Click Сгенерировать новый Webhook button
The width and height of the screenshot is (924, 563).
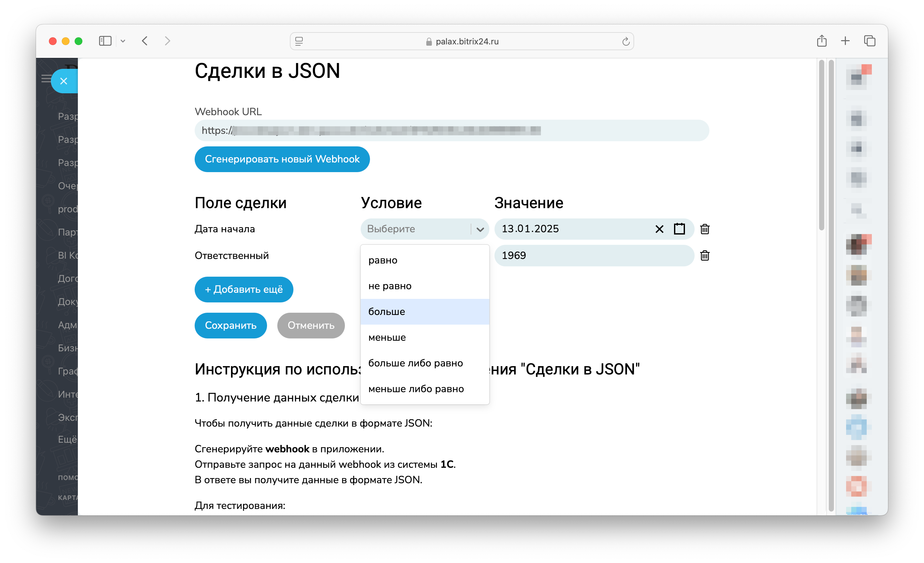pyautogui.click(x=282, y=159)
